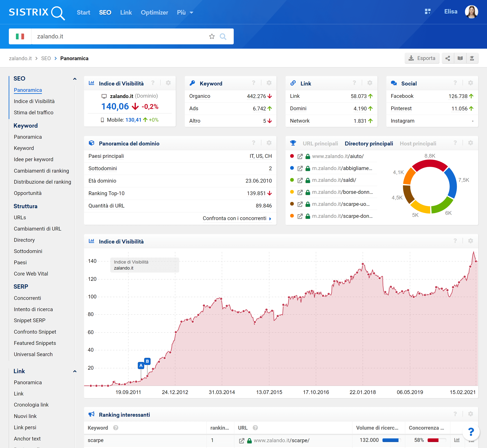The height and width of the screenshot is (448, 487).
Task: Click event pin B on visibility chart
Action: click(147, 361)
